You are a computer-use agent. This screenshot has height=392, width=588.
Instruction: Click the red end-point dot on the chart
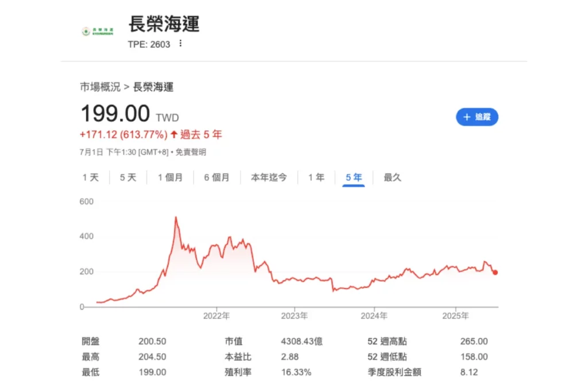pos(495,273)
